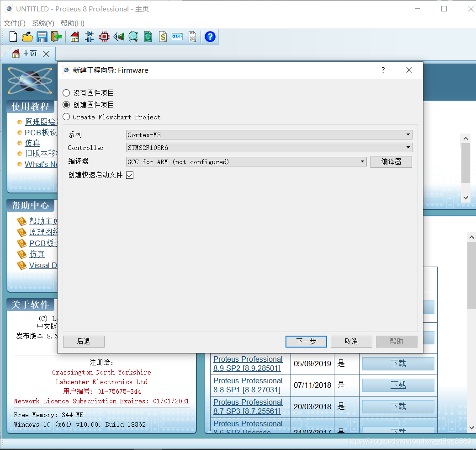Open the 文件(F) menu

(15, 23)
